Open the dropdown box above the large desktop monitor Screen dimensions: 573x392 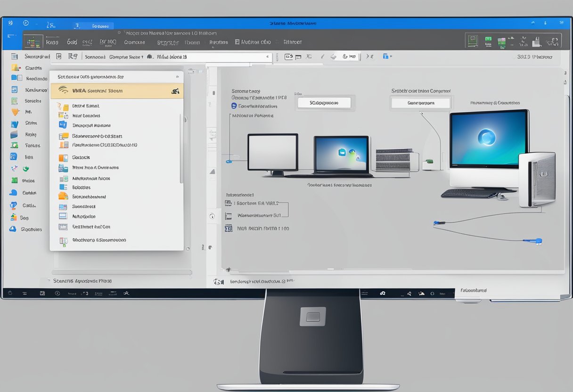(x=420, y=102)
